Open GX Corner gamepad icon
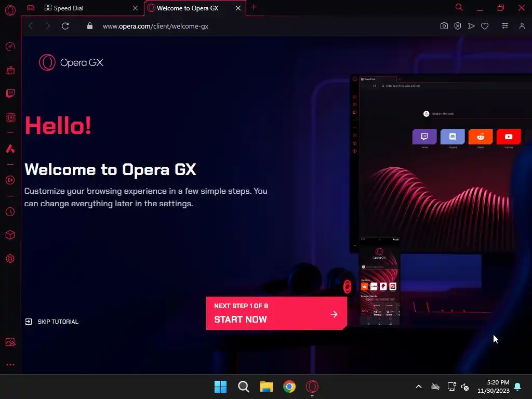This screenshot has height=399, width=532. tap(31, 8)
